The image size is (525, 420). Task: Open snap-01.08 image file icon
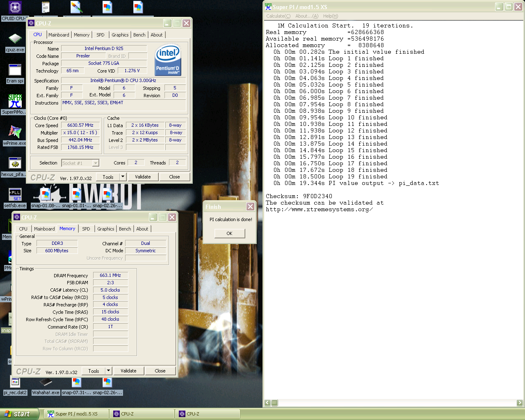(46, 198)
